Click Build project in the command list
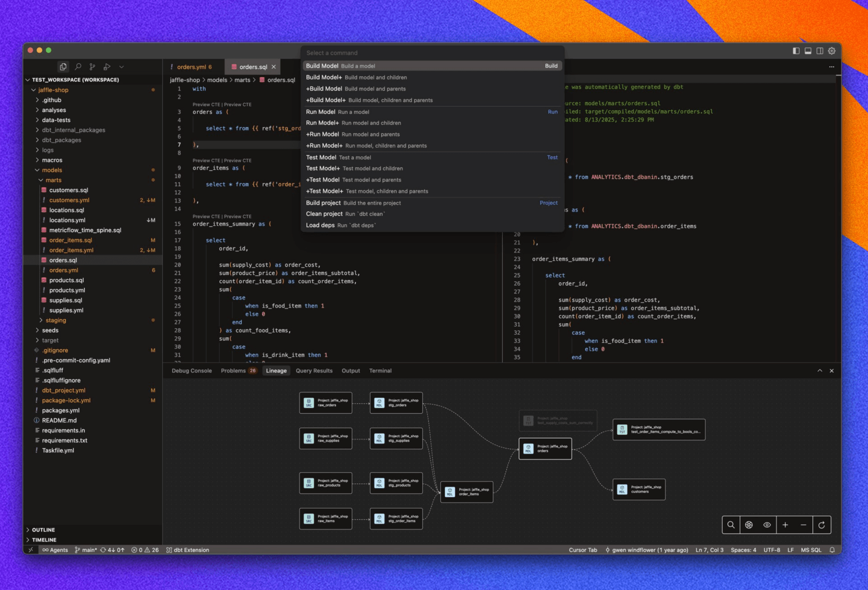 coord(324,203)
